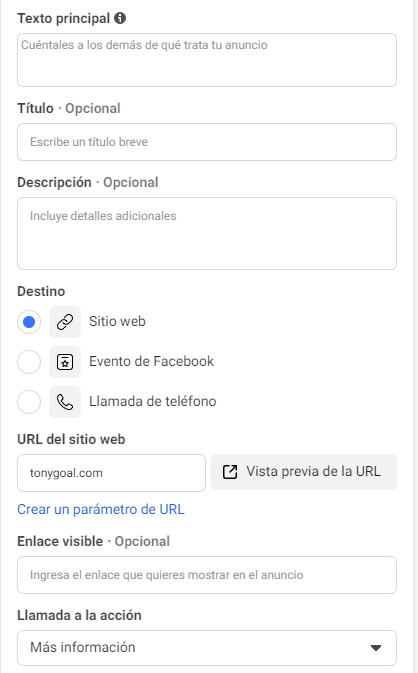Click Crear un parámetro de URL link
Image resolution: width=418 pixels, height=673 pixels.
point(101,509)
